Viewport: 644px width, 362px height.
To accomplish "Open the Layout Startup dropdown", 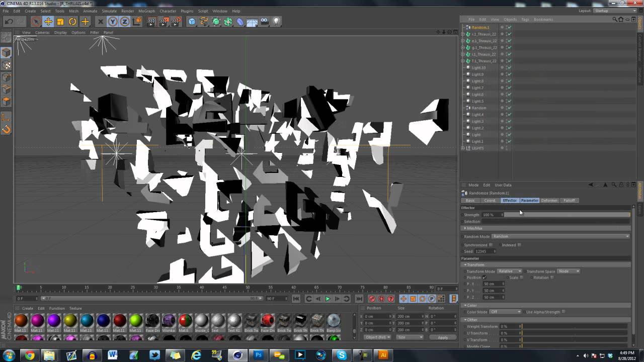I will (x=615, y=11).
